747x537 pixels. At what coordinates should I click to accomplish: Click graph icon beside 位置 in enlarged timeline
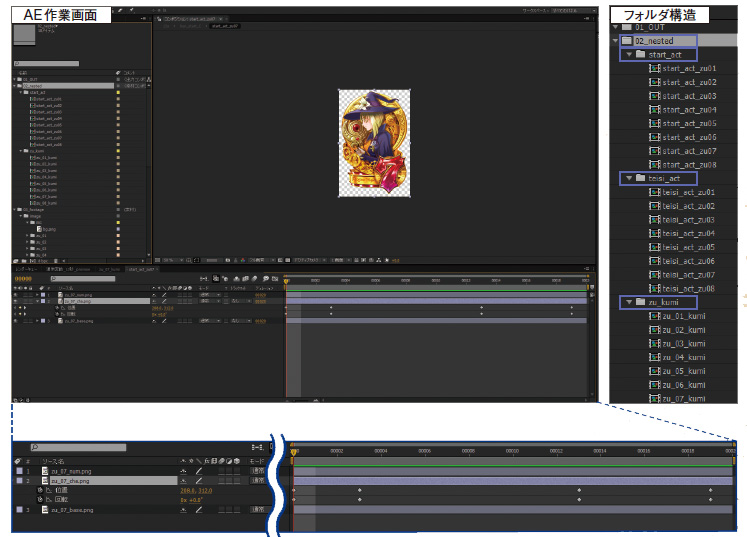(x=49, y=490)
